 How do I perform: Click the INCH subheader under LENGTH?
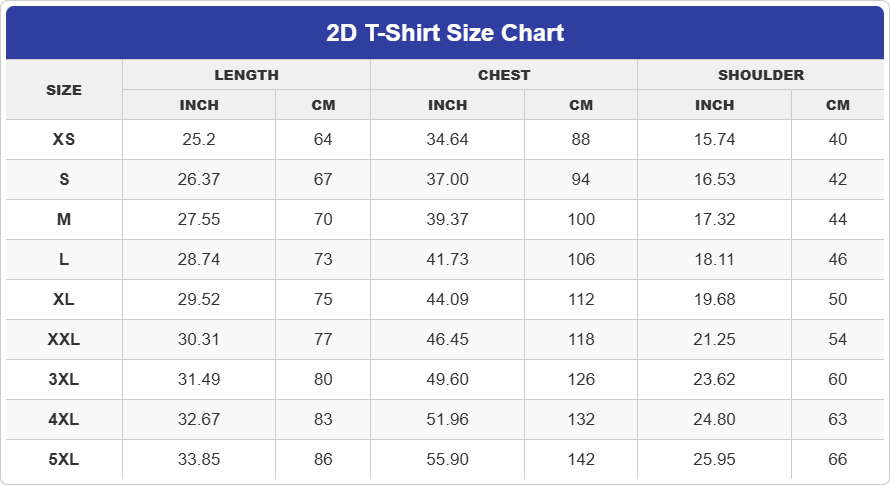coord(199,105)
